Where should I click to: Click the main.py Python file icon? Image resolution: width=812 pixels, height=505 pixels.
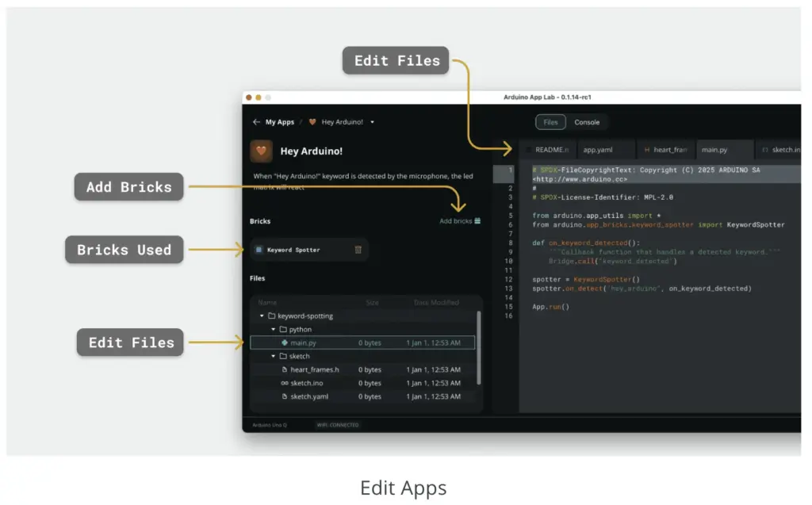285,342
